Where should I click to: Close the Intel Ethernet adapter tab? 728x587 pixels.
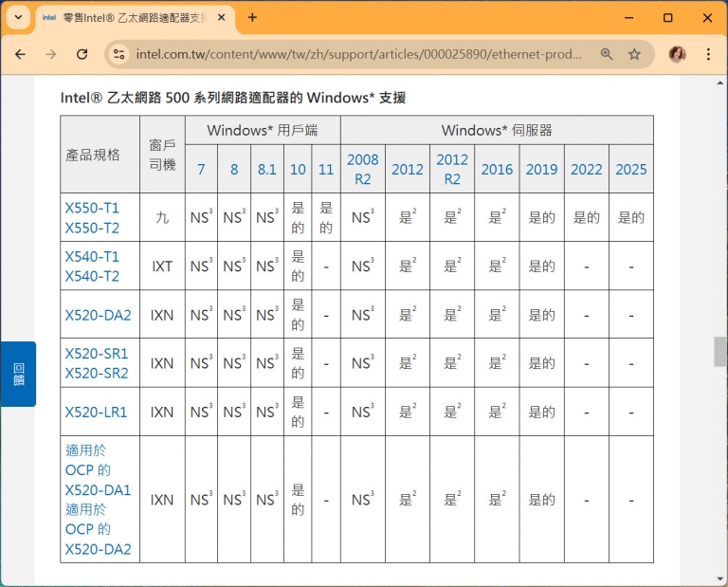[222, 18]
